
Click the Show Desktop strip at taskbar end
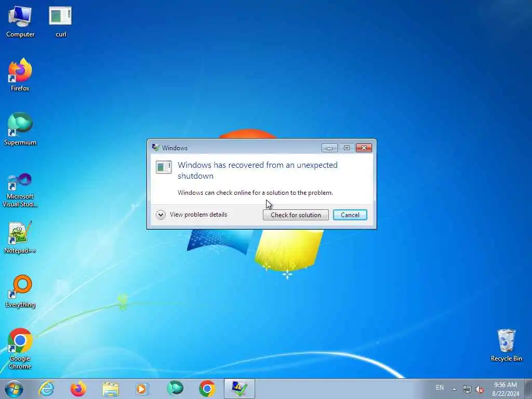pyautogui.click(x=528, y=389)
